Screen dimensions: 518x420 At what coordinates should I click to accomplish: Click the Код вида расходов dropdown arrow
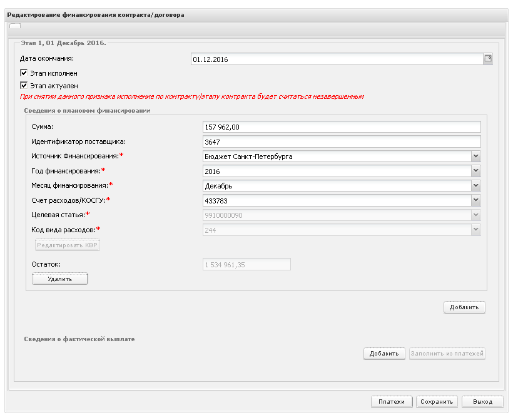(475, 230)
